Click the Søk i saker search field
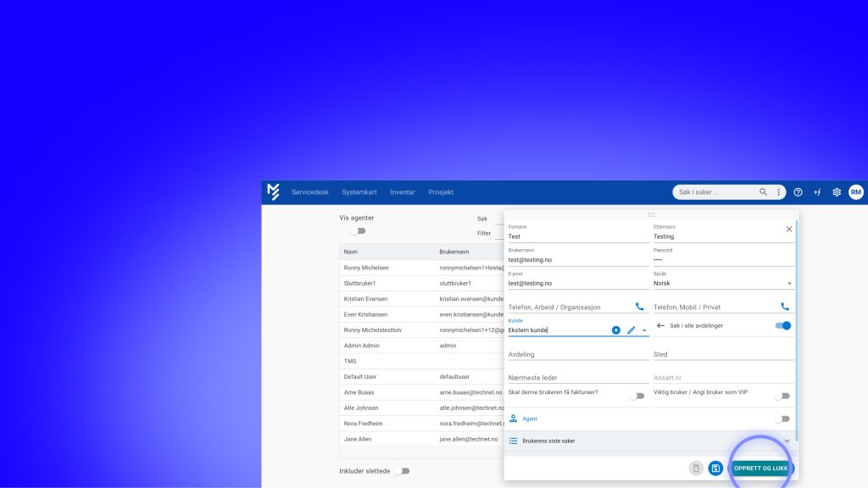 tap(715, 192)
